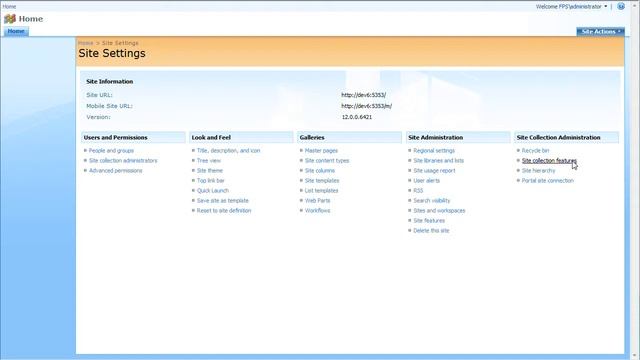Image resolution: width=640 pixels, height=360 pixels.
Task: Open Top link bar settings
Action: pyautogui.click(x=211, y=180)
